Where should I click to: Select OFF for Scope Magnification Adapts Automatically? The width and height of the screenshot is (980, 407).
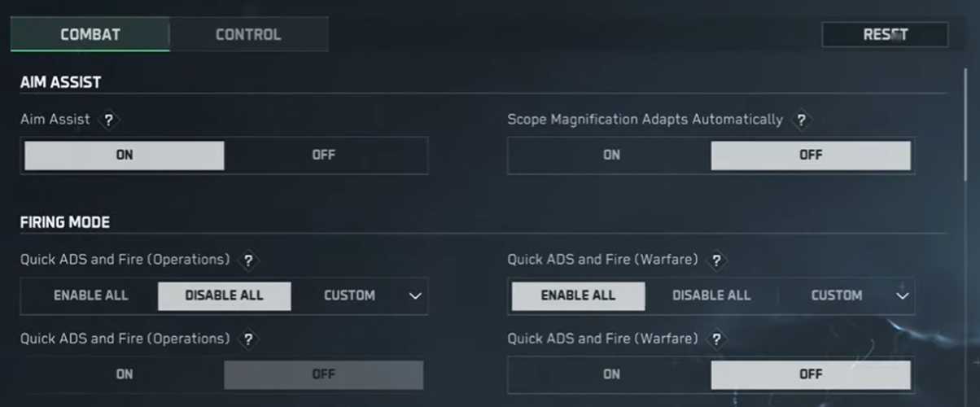coord(811,155)
